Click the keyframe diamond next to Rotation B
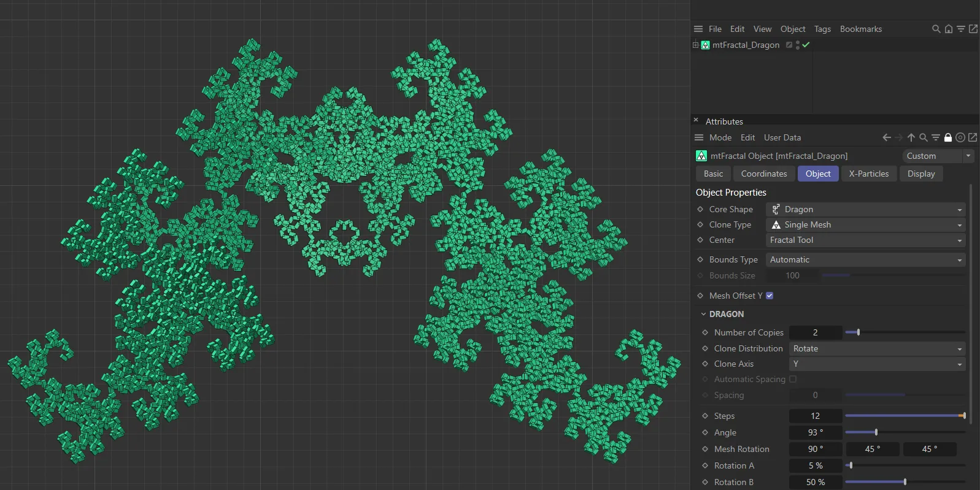Screen dimensions: 980x490 click(705, 482)
